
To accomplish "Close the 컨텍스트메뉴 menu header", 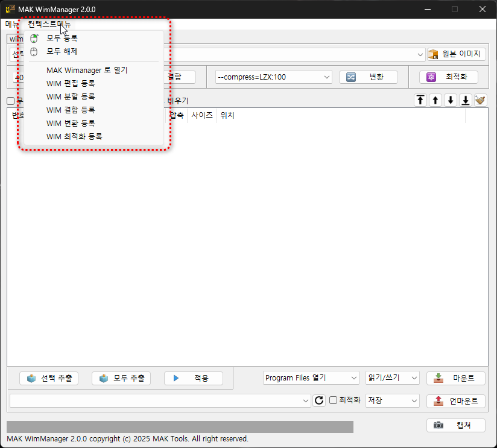I will [49, 24].
